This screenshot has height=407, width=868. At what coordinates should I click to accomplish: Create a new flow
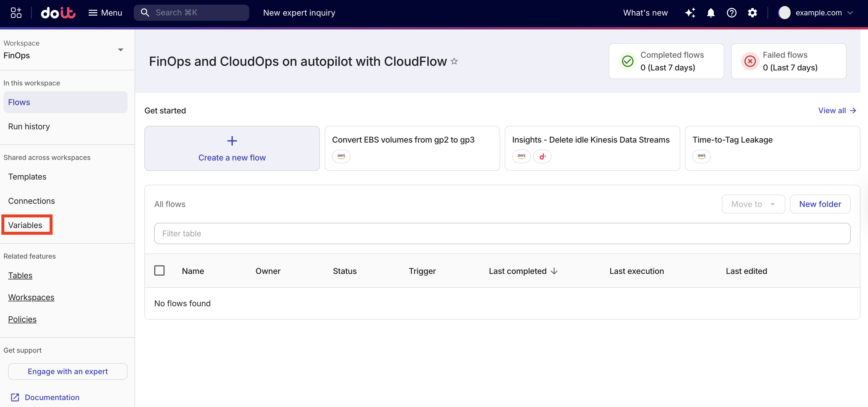tap(232, 148)
